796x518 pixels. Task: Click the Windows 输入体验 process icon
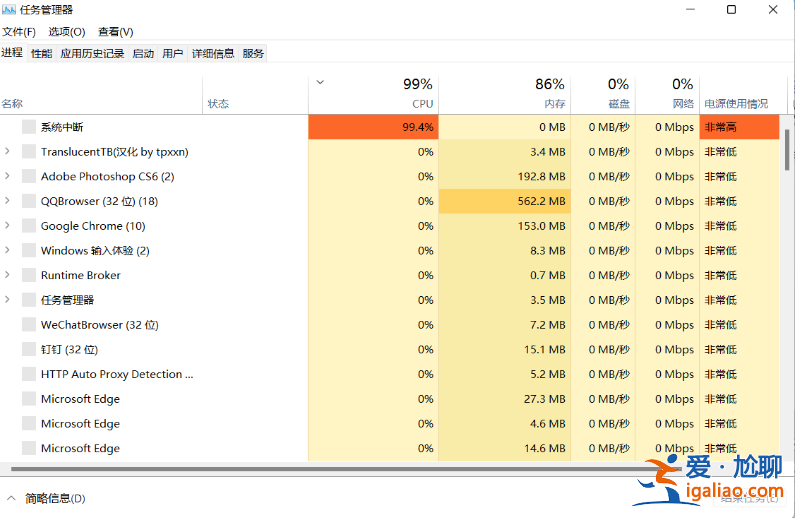(29, 250)
